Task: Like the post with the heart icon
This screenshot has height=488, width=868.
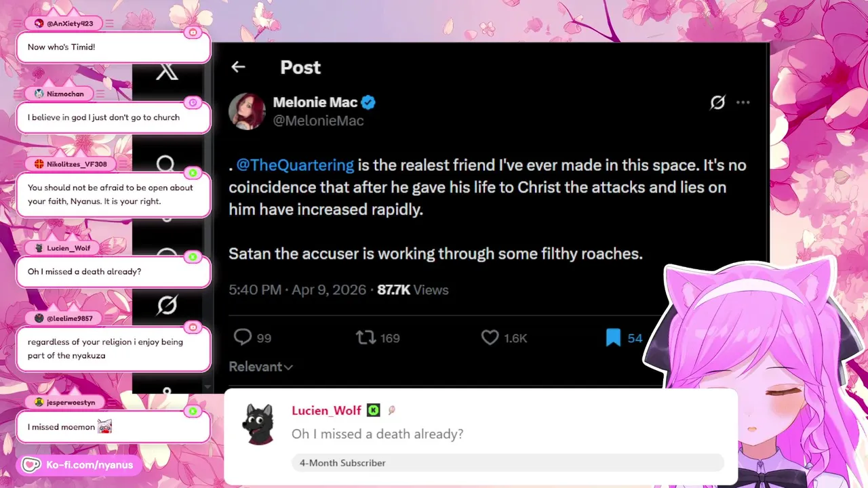Action: click(490, 337)
